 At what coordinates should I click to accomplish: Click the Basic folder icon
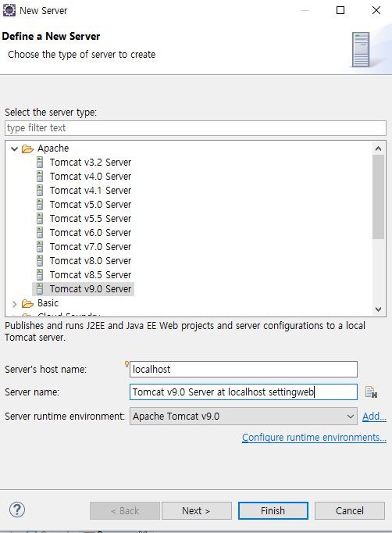click(27, 303)
